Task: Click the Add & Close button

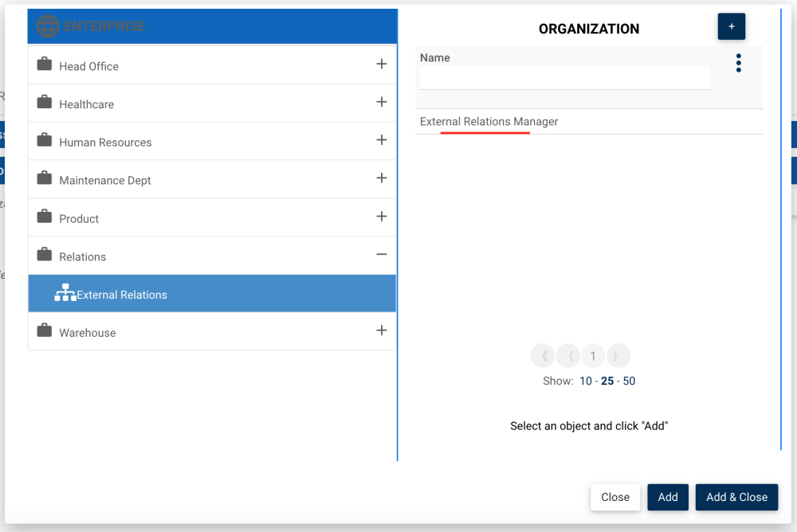Action: click(736, 497)
